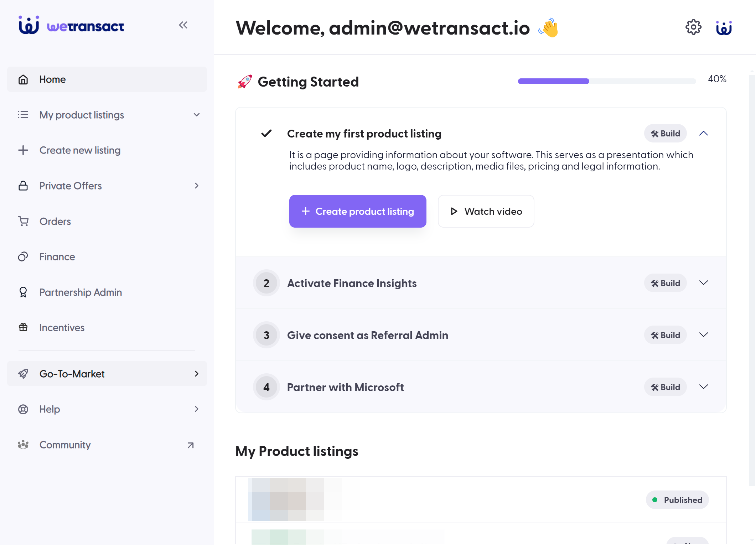
Task: Click the Build tag on Partner with Microsoft
Action: click(665, 387)
